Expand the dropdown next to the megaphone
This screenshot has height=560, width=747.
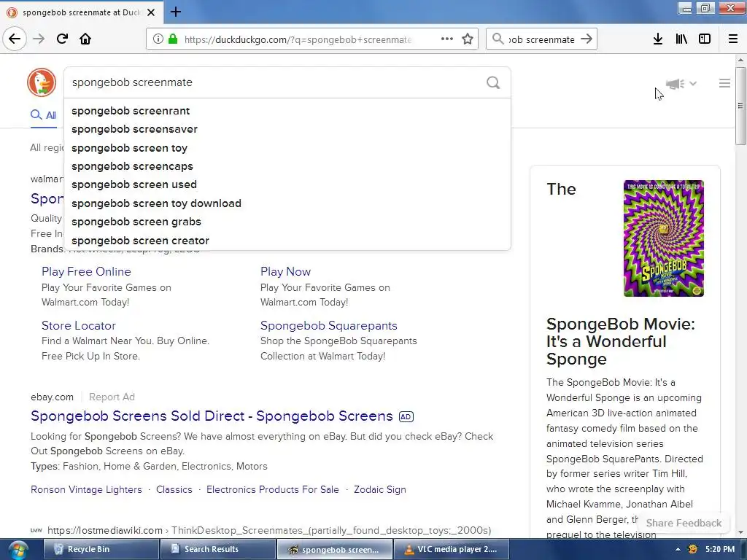point(693,84)
